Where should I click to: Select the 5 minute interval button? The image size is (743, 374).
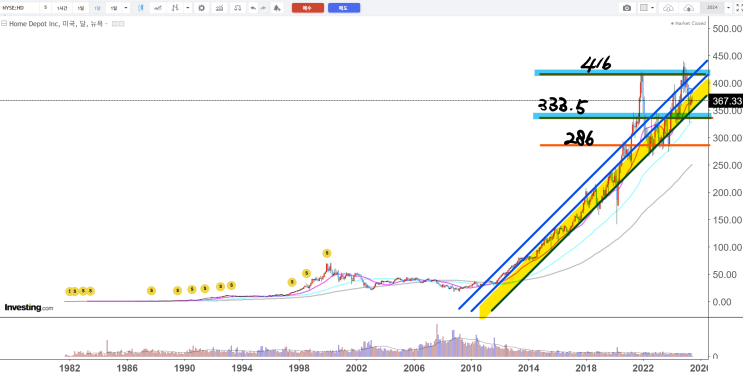coord(45,8)
